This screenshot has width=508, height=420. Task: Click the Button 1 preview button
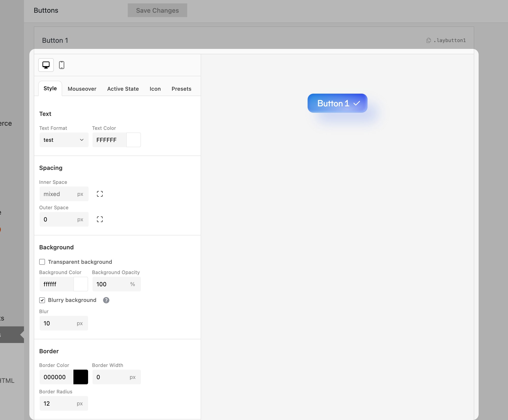pos(337,103)
